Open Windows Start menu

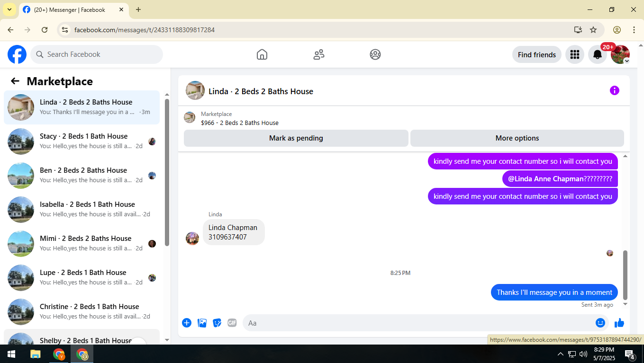click(x=11, y=354)
